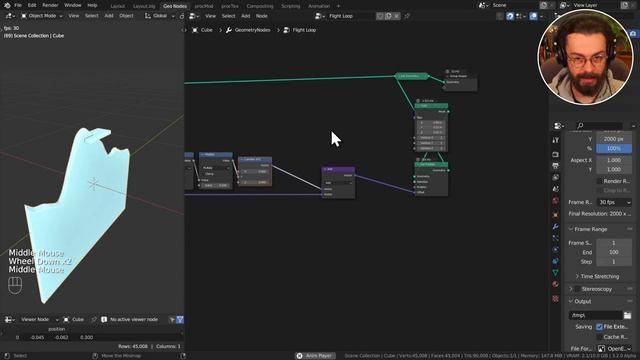This screenshot has height=360, width=640.
Task: Toggle node editor snapping magnet
Action: [x=510, y=16]
